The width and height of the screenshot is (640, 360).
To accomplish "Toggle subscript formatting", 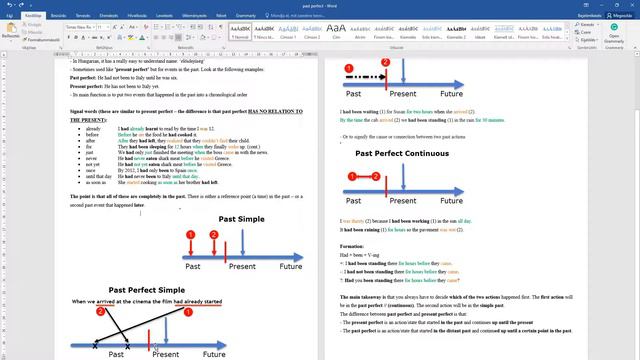I will pos(102,38).
